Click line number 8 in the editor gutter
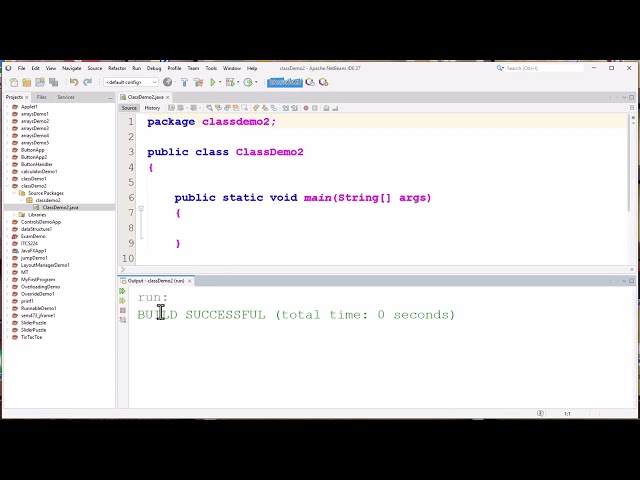Image resolution: width=640 pixels, height=480 pixels. point(131,228)
